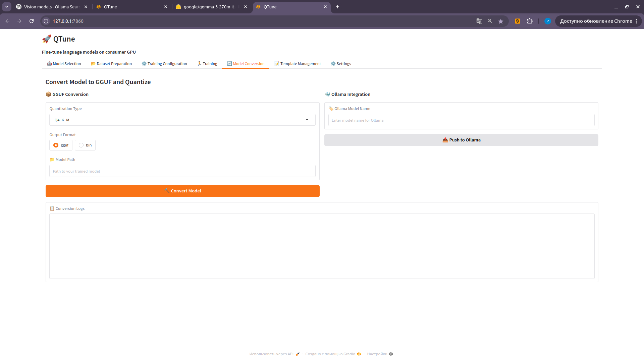Open the Chrome profile avatar
This screenshot has height=362, width=644.
coord(547,21)
